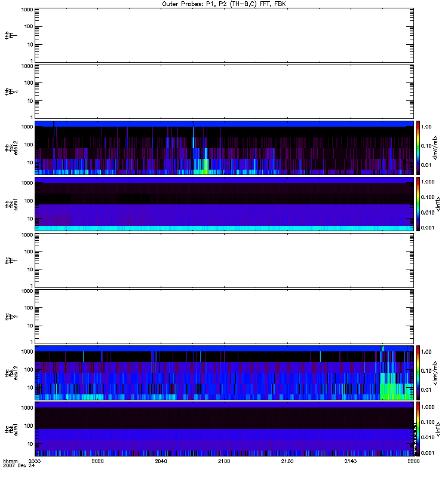Click the 'thc fff 2' y-axis label
The width and height of the screenshot is (448, 478).
(x=11, y=317)
